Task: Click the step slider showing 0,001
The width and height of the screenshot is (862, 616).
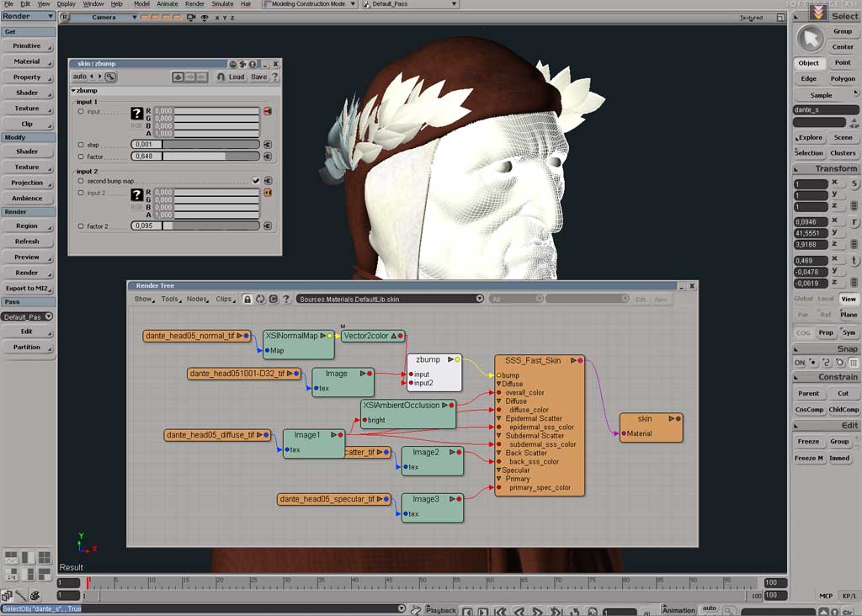Action: (195, 145)
